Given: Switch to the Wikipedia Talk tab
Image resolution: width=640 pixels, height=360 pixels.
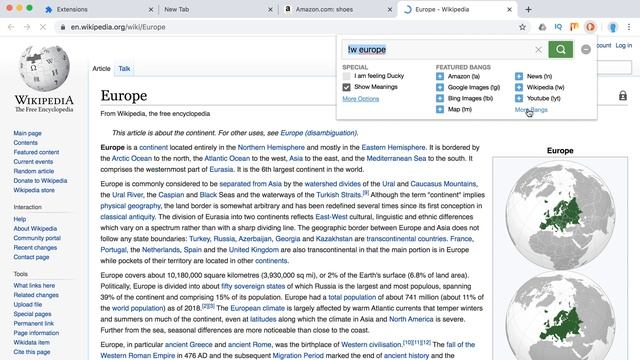Looking at the screenshot, I should click(124, 69).
